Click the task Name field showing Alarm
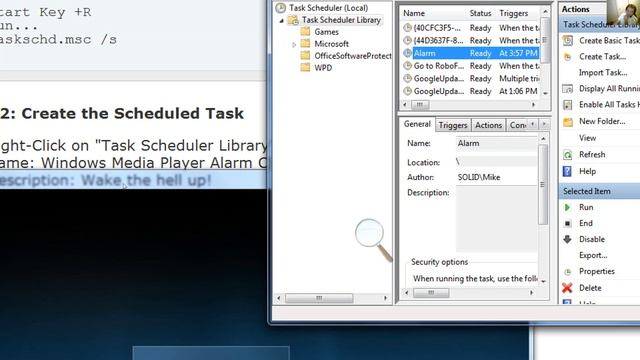640x360 pixels. [x=496, y=143]
